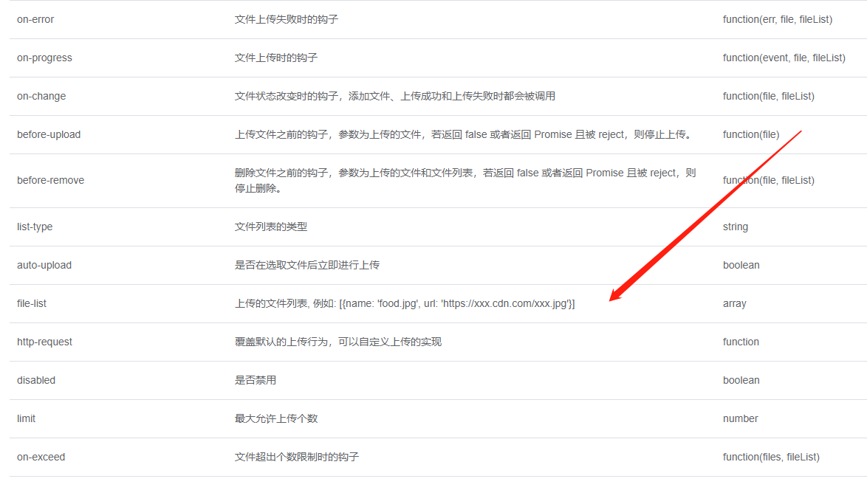
Task: Select the number type next to limit
Action: point(740,418)
